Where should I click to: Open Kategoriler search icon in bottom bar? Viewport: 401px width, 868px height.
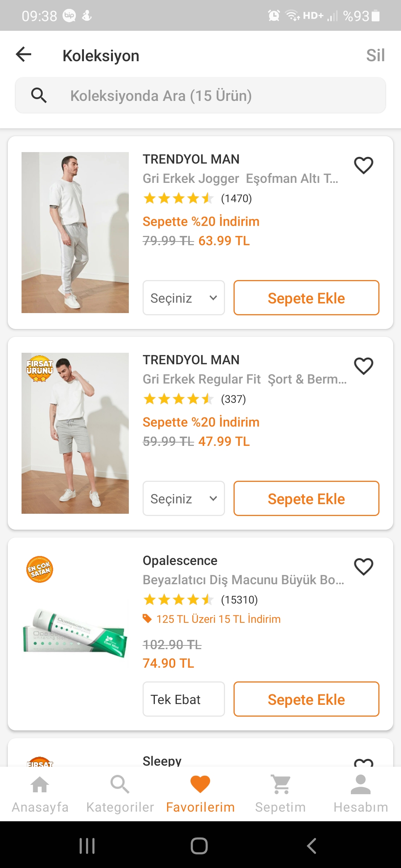click(x=120, y=785)
